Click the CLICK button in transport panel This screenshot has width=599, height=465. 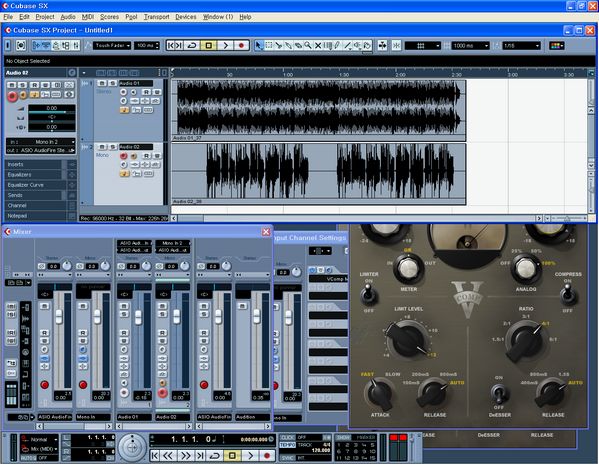(x=288, y=437)
